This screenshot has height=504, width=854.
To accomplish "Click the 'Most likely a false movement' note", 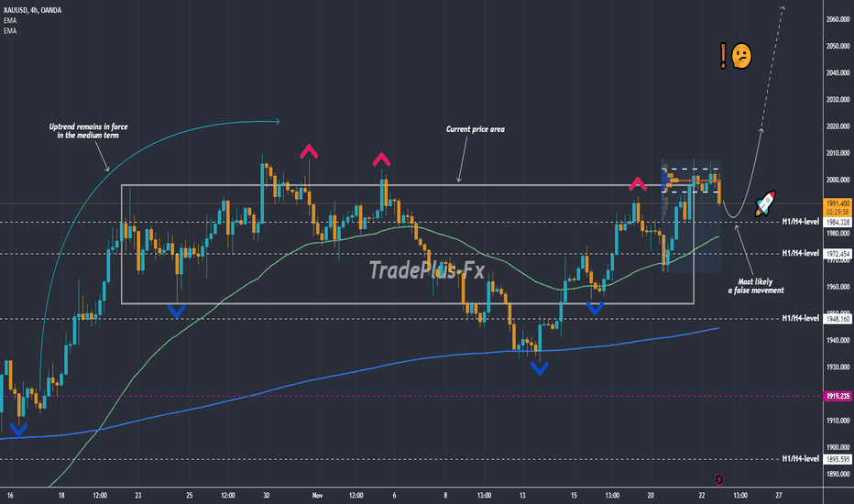I will (x=755, y=286).
